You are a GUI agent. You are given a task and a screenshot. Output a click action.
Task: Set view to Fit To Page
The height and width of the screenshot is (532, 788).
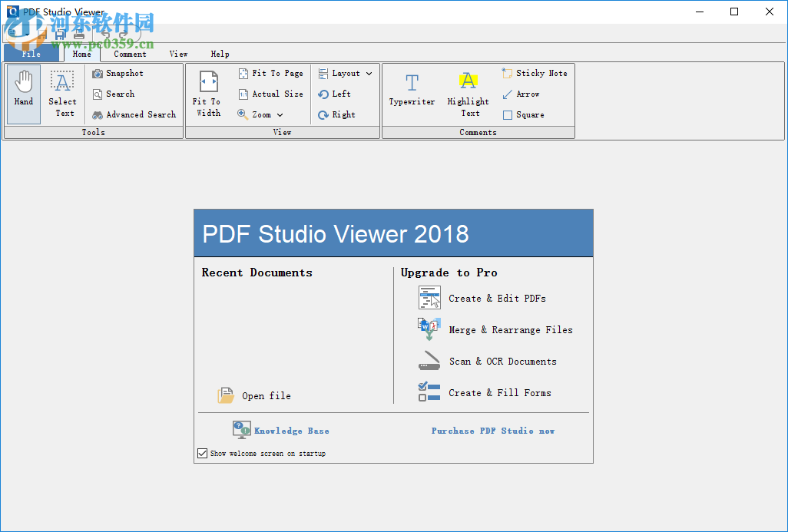point(270,73)
